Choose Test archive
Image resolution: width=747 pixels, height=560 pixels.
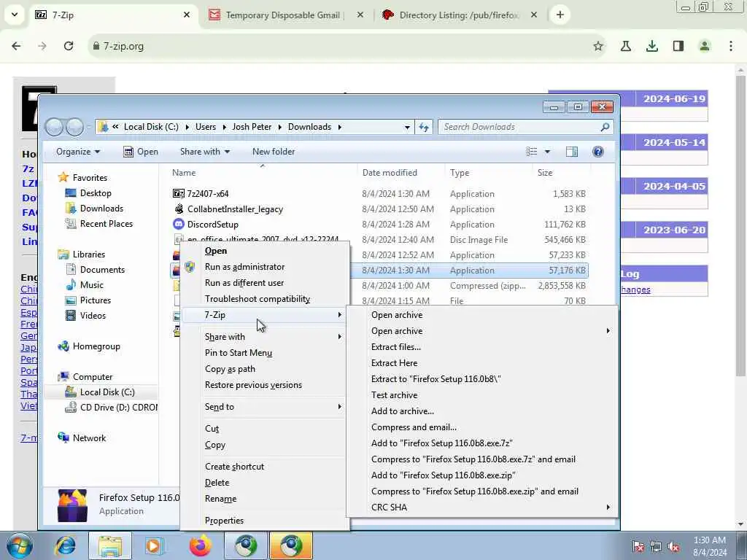tap(394, 394)
